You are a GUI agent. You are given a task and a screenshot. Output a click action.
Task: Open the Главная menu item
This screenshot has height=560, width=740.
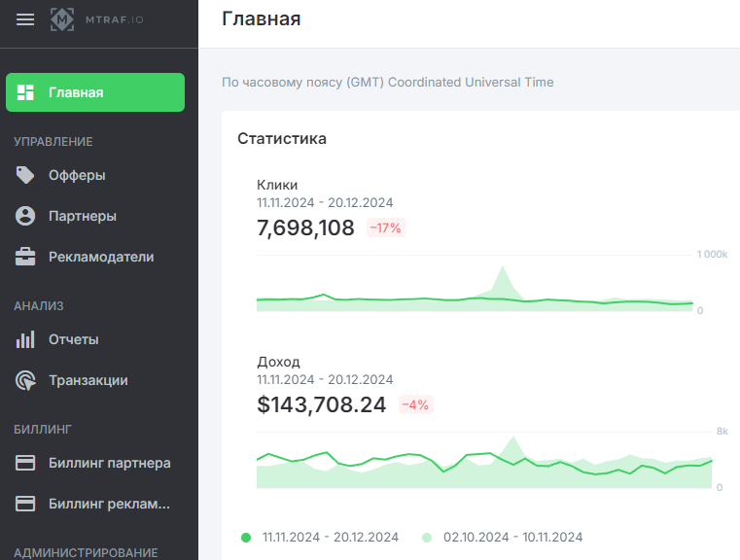pyautogui.click(x=95, y=92)
